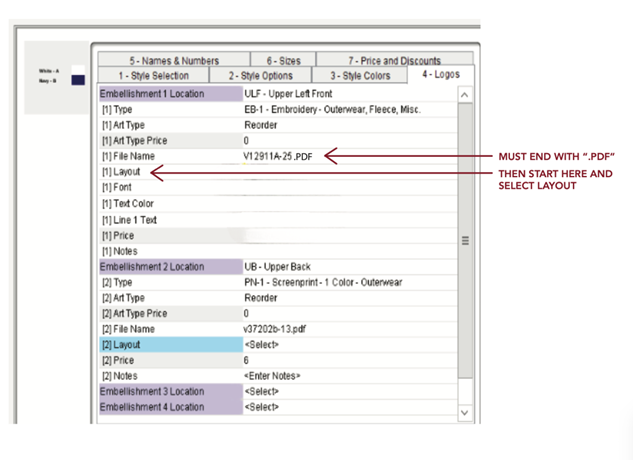Viewport: 633px width, 460px height.
Task: Open the [2] Layout Select dropdown
Action: (x=348, y=345)
